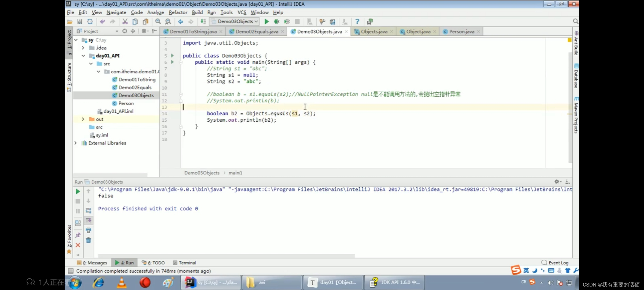Open the Project Structure icon

pyautogui.click(x=332, y=22)
